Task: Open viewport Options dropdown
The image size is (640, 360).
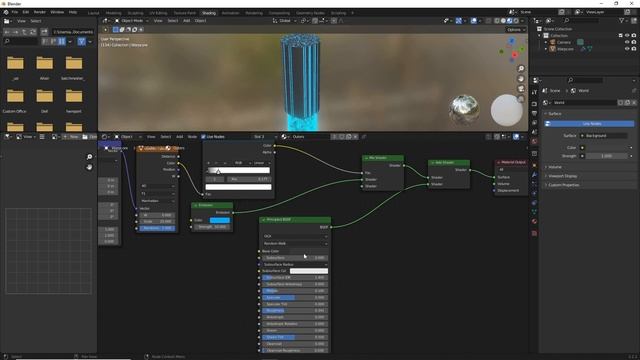Action: (516, 30)
